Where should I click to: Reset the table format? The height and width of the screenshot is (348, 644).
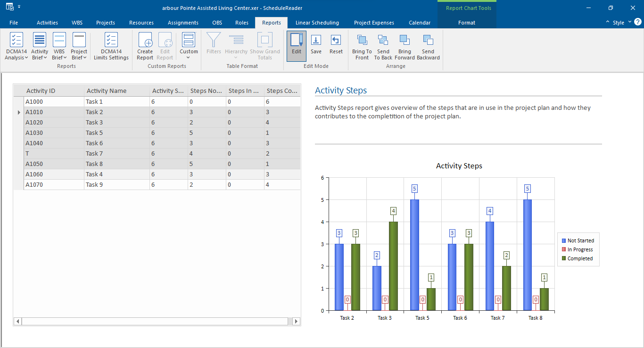click(x=336, y=46)
